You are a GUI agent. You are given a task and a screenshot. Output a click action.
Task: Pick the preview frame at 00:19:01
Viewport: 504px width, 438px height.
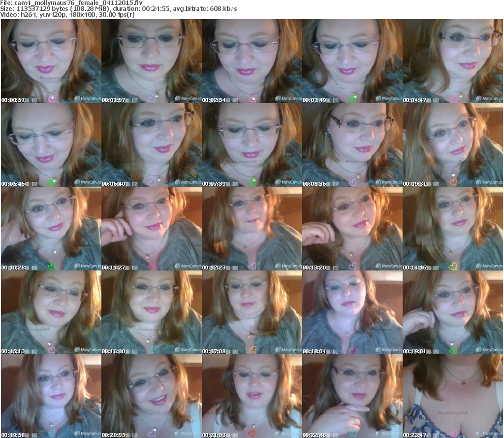(x=453, y=312)
